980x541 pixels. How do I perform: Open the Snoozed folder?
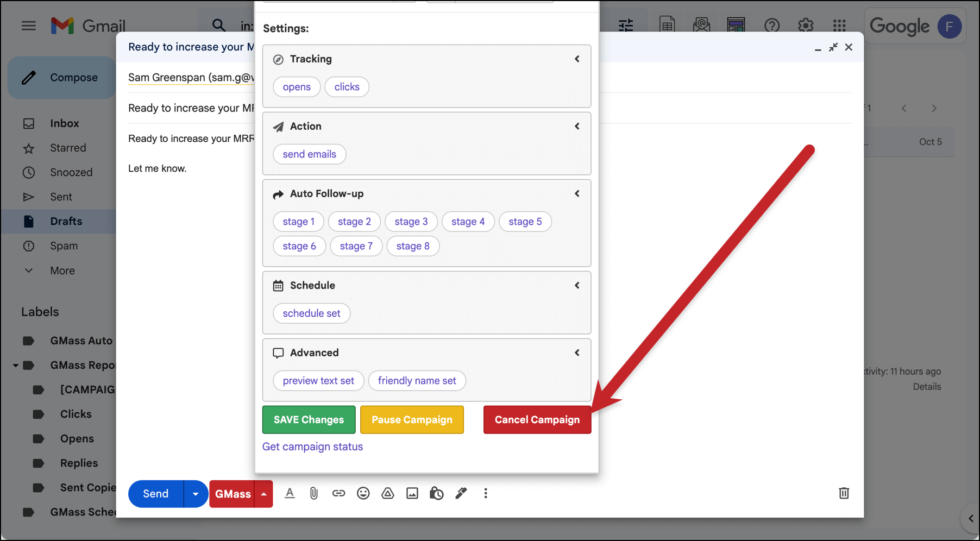click(x=71, y=172)
